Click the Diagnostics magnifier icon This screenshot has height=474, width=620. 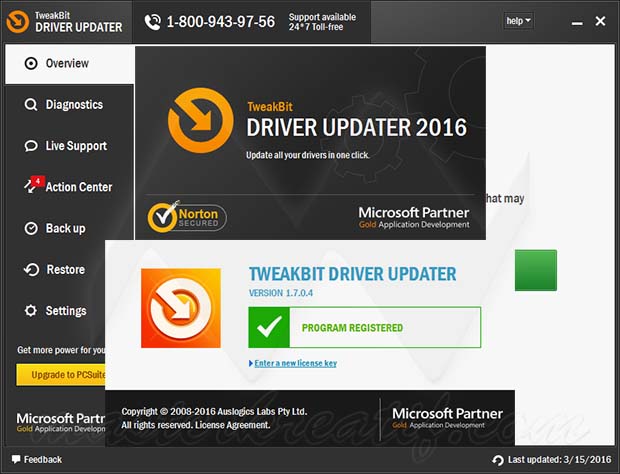(x=31, y=105)
